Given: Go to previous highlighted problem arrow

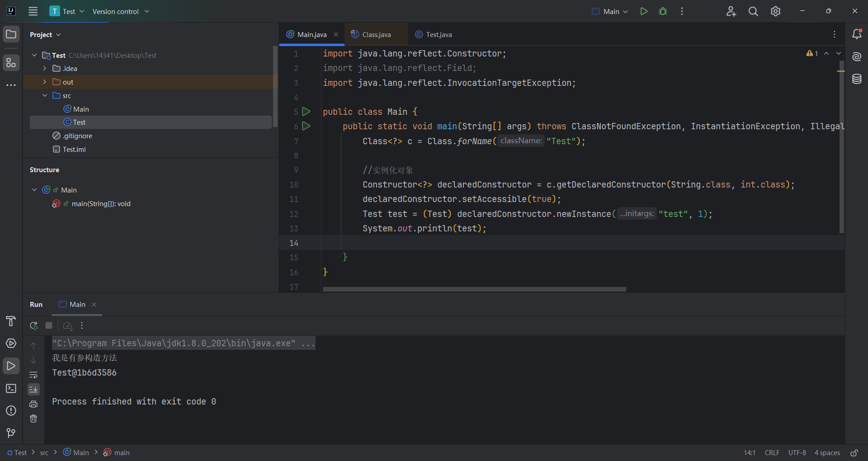Looking at the screenshot, I should point(826,53).
